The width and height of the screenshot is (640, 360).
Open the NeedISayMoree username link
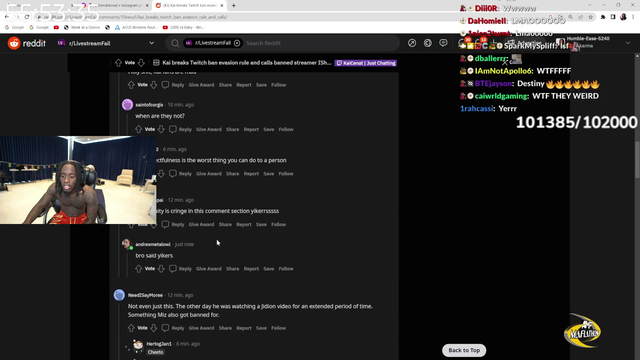pos(145,295)
